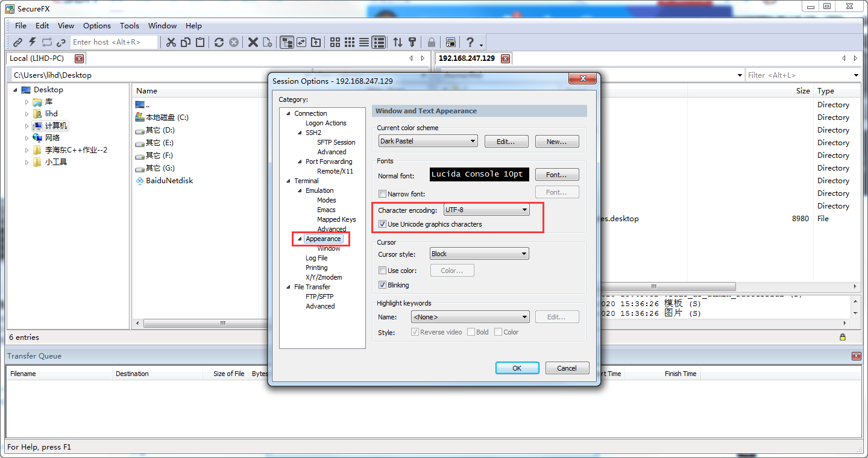Uncheck Use Unicode graphics characters
Image resolution: width=868 pixels, height=458 pixels.
coord(382,224)
